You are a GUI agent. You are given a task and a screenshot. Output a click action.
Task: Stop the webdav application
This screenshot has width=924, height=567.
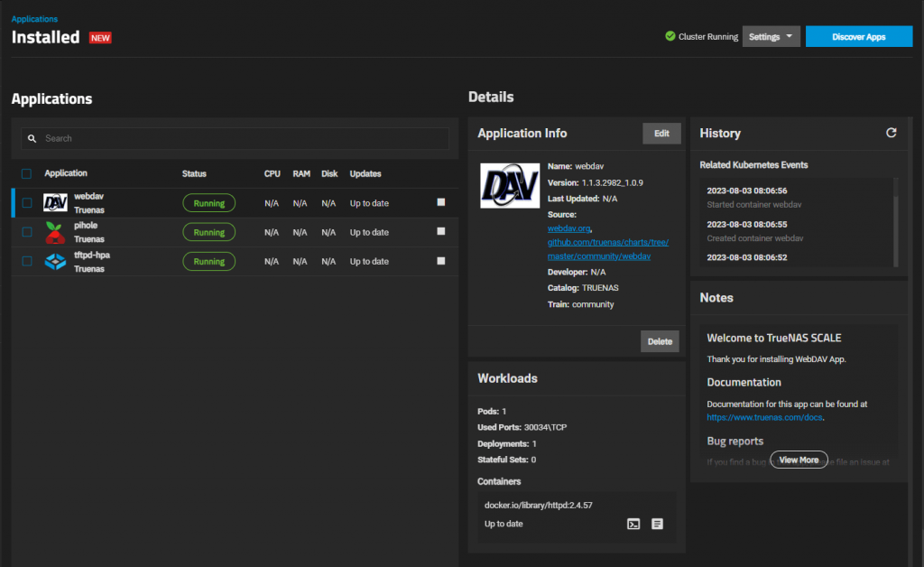pyautogui.click(x=440, y=202)
